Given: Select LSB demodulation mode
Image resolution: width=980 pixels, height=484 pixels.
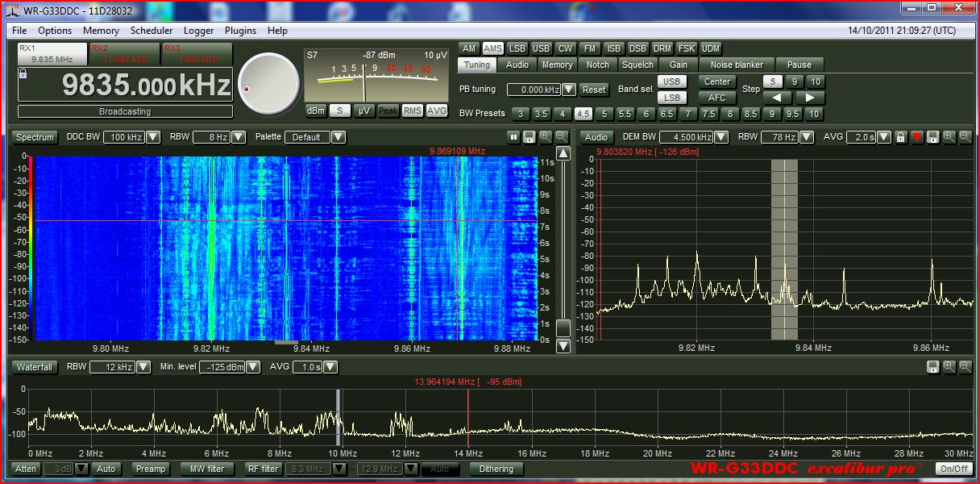Looking at the screenshot, I should [517, 48].
